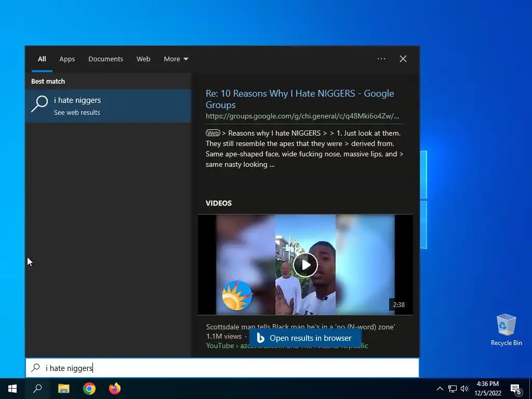This screenshot has height=399, width=532.
Task: Switch to the Web tab
Action: pos(143,59)
